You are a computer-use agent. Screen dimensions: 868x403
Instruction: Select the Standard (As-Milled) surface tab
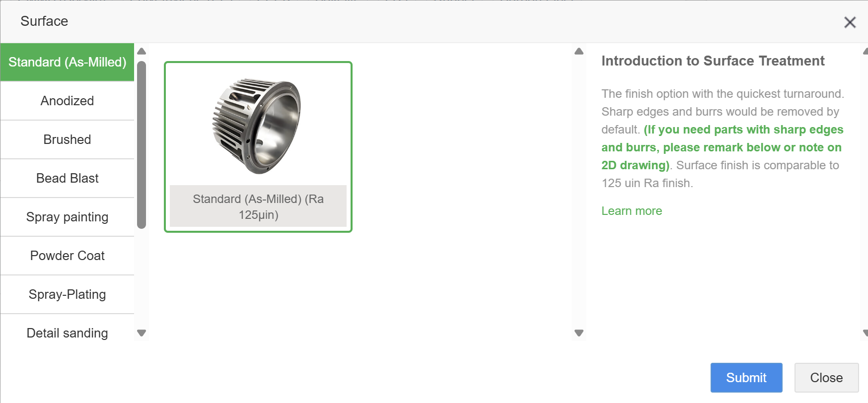tap(67, 62)
